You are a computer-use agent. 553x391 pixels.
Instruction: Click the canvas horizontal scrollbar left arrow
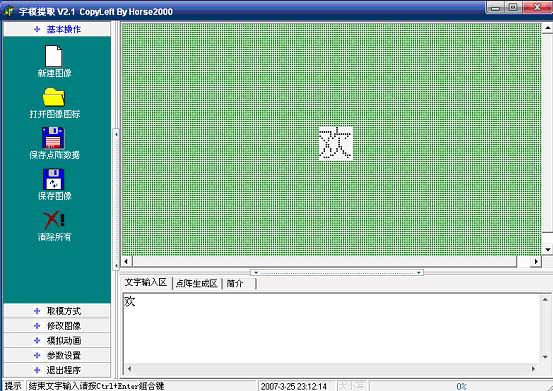pos(126,262)
